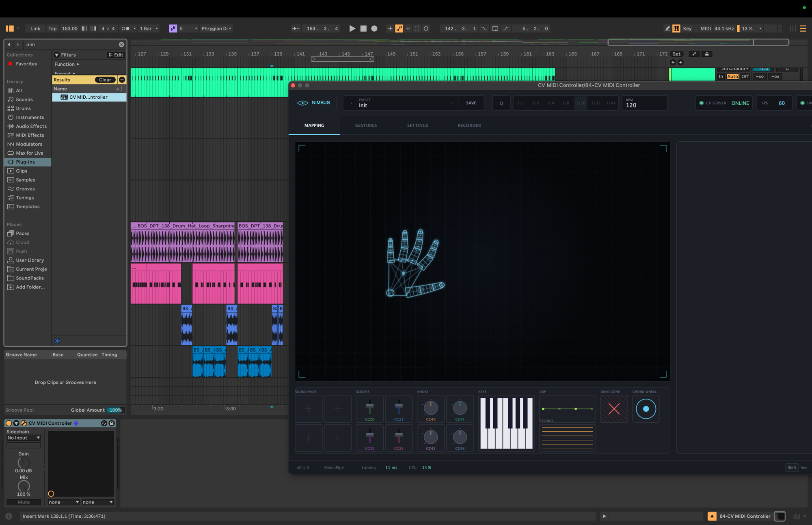812x525 pixels.
Task: Click the Punch-Out switch icon
Action: point(505,28)
